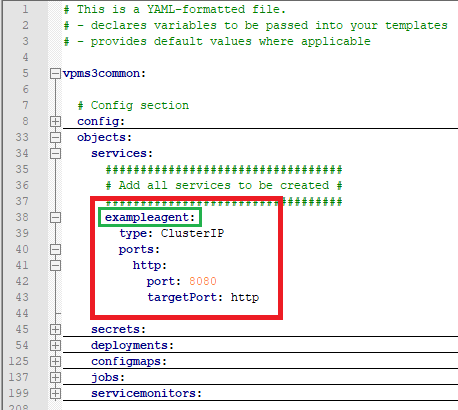
Task: Click line number 5 in gutter
Action: coord(25,73)
